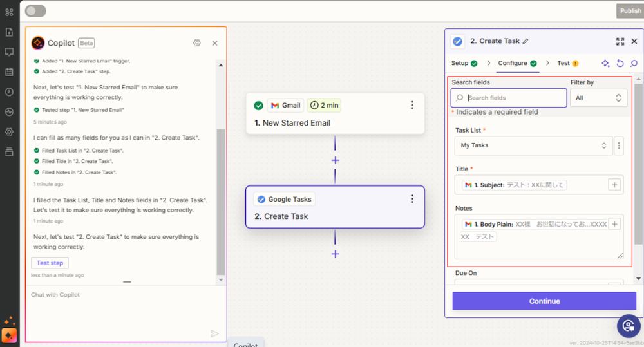
Task: Click the undo refresh icon in panel
Action: click(x=620, y=63)
